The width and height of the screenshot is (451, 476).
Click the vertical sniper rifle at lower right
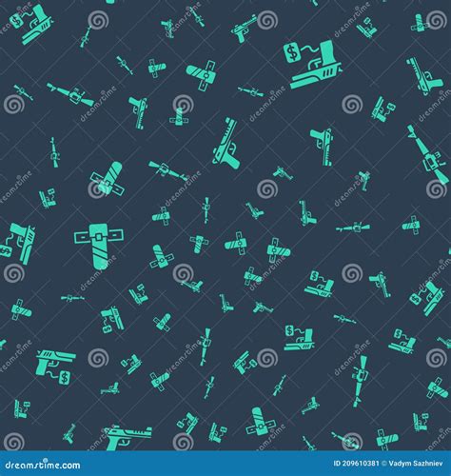(361, 381)
